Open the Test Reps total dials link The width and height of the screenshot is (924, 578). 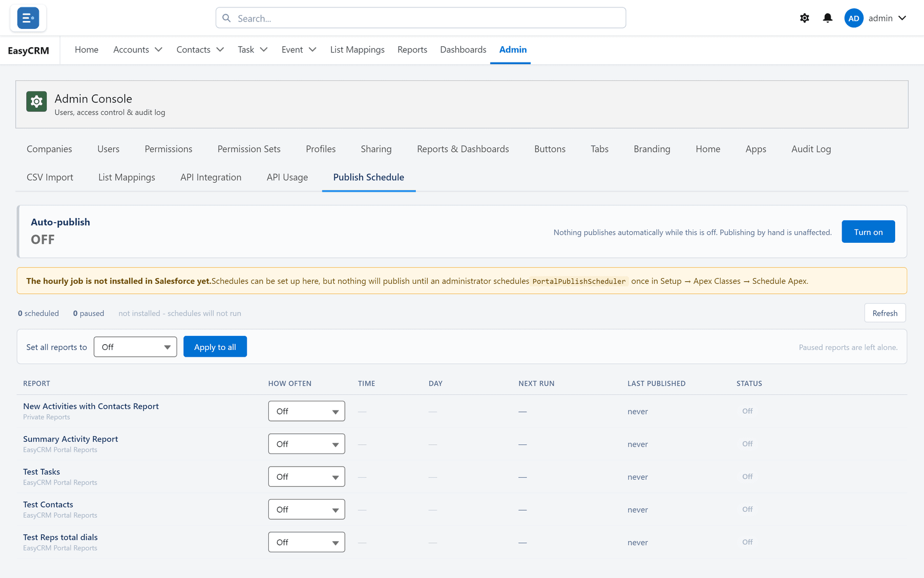tap(60, 537)
